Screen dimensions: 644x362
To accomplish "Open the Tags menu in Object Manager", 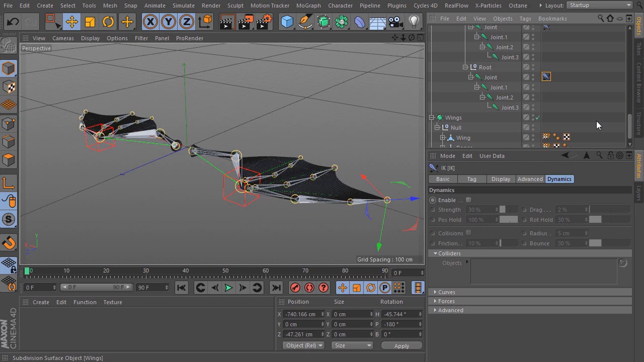I will tap(525, 19).
